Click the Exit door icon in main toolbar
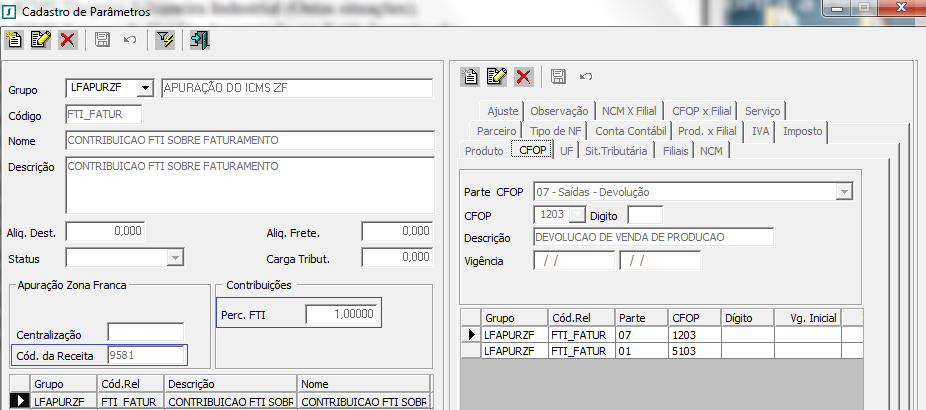The height and width of the screenshot is (410, 926). [x=200, y=40]
